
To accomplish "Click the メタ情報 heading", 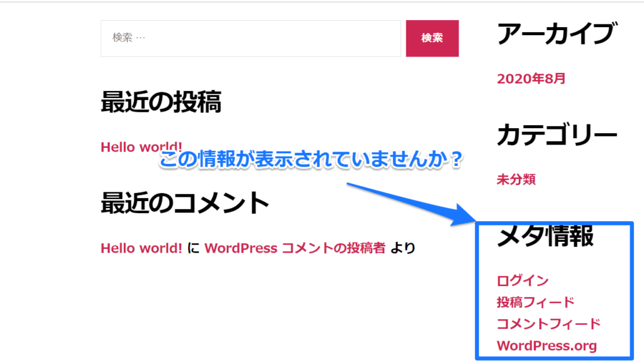I will pos(545,236).
